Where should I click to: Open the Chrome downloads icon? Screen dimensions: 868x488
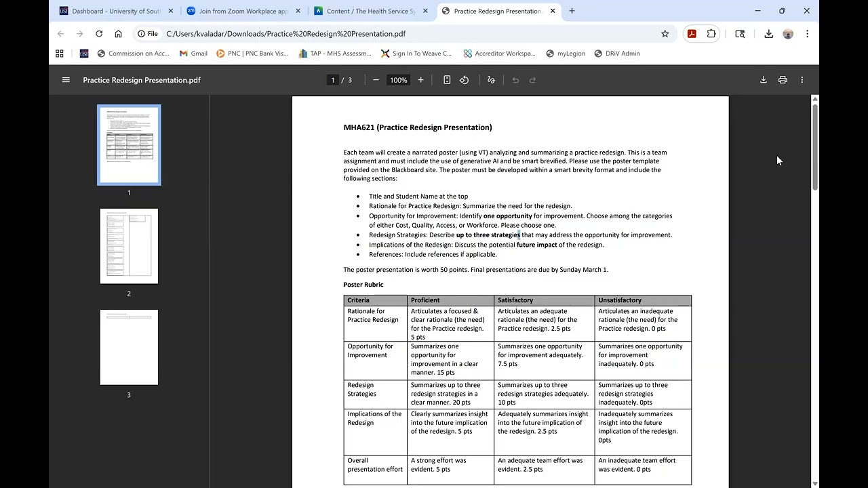pyautogui.click(x=769, y=34)
